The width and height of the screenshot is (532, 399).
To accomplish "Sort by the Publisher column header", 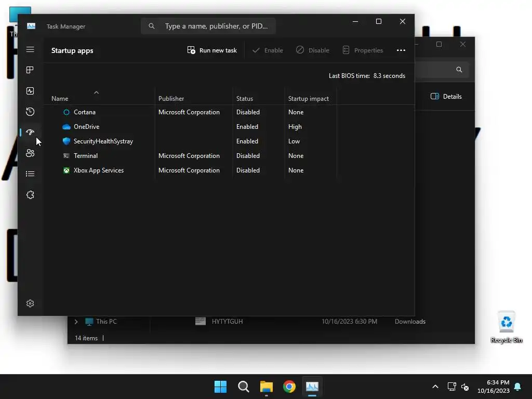I will [x=171, y=98].
